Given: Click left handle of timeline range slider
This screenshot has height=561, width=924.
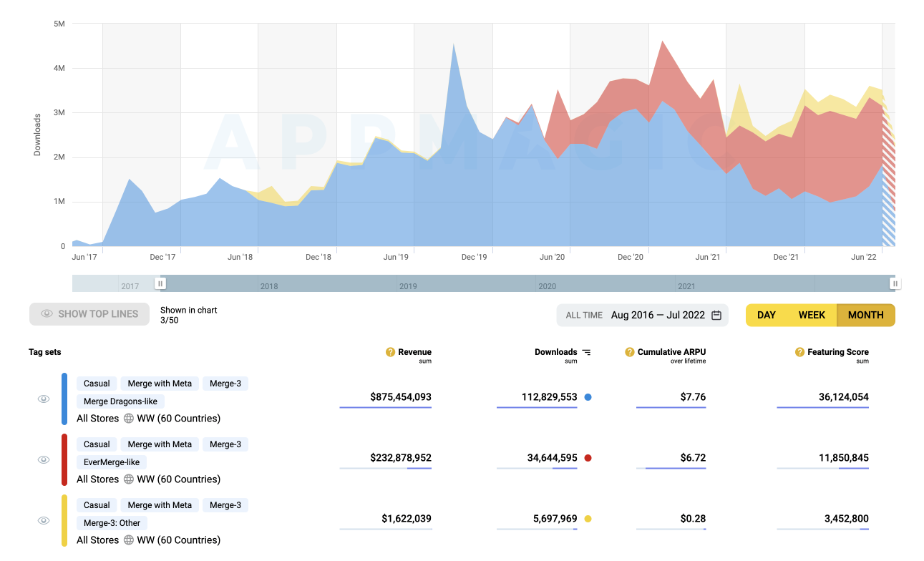Looking at the screenshot, I should 160,283.
